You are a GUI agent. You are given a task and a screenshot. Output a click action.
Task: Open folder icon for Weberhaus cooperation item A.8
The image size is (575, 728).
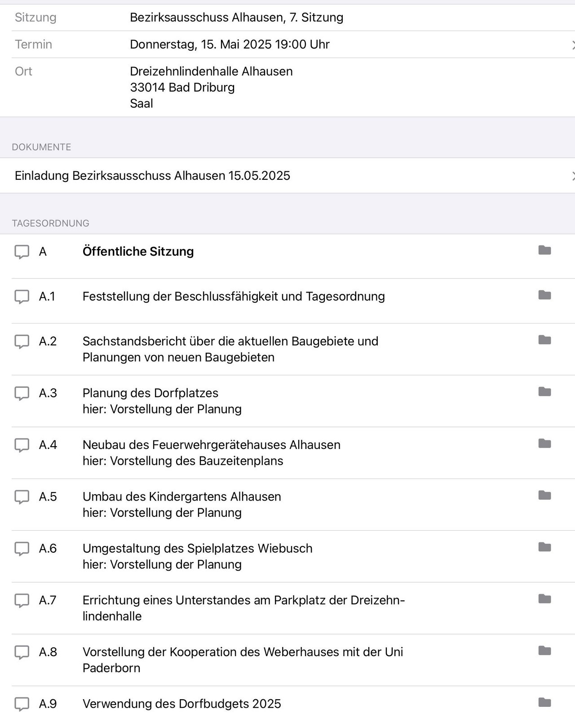(544, 651)
